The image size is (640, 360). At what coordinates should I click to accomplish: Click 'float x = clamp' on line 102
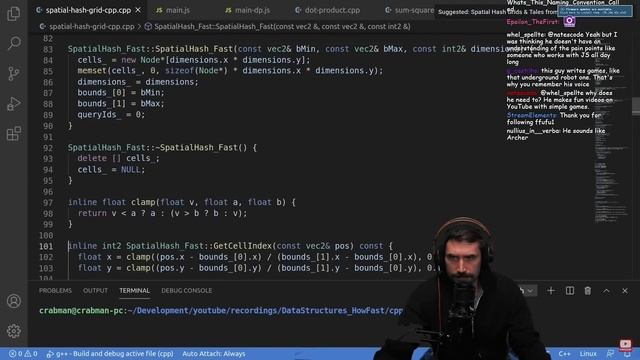[114, 257]
